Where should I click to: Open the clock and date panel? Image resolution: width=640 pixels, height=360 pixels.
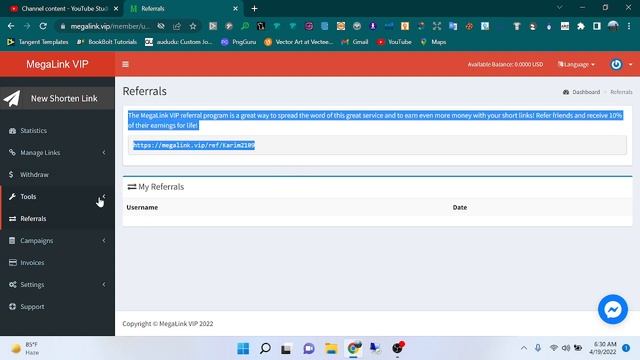(x=603, y=348)
